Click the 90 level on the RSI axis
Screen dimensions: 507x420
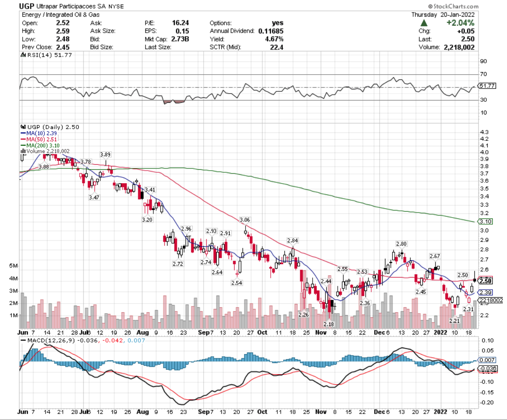click(x=484, y=62)
